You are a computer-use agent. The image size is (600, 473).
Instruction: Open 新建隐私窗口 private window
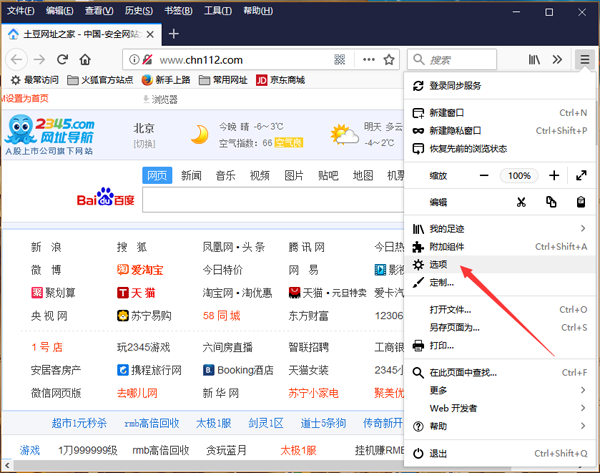point(500,131)
